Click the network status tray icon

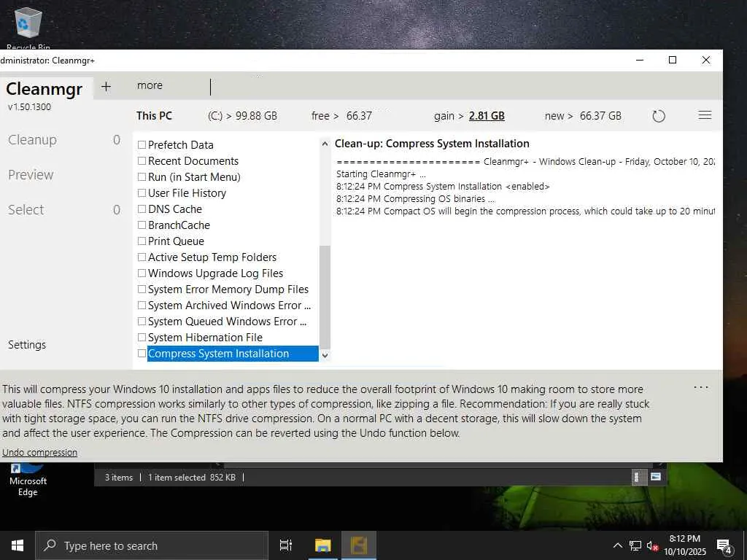point(635,545)
